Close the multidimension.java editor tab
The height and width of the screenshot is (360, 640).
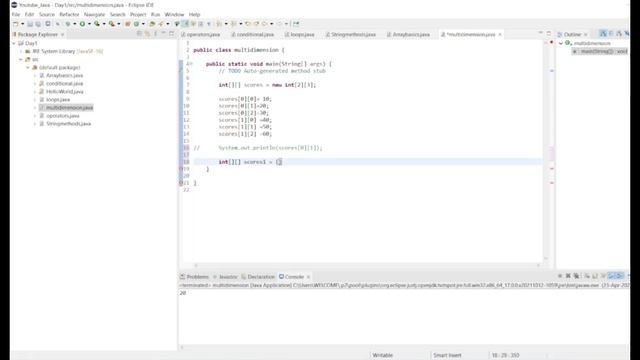pyautogui.click(x=500, y=35)
